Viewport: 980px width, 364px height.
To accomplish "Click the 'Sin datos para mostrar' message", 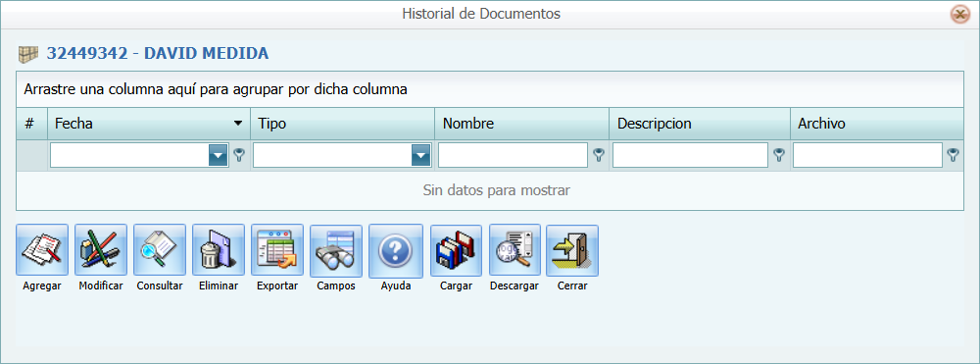I will point(496,190).
